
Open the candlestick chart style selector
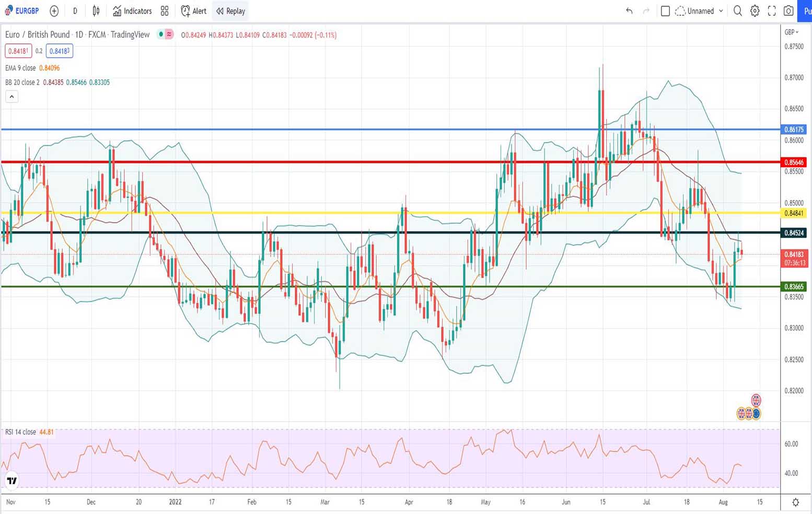(96, 11)
